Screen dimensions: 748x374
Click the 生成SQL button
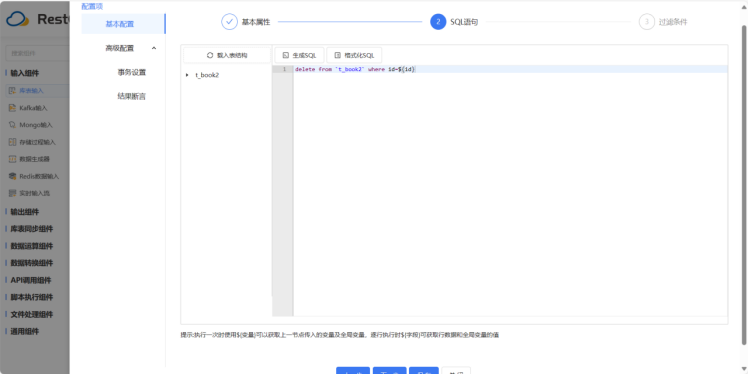pos(300,55)
